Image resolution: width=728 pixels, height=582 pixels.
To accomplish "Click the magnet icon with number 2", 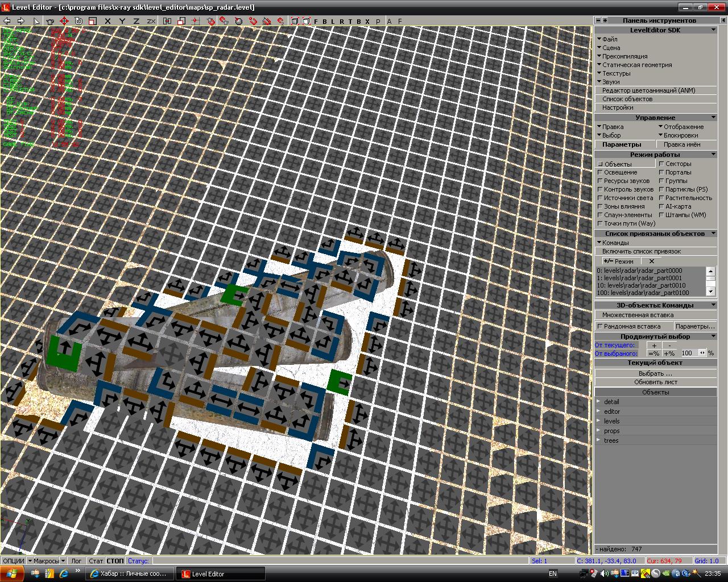I will tap(280, 21).
